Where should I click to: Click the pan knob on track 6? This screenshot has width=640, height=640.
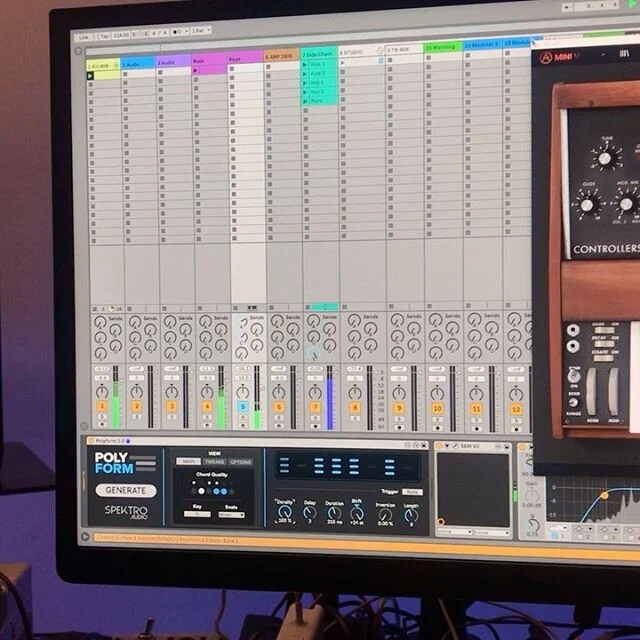click(279, 393)
